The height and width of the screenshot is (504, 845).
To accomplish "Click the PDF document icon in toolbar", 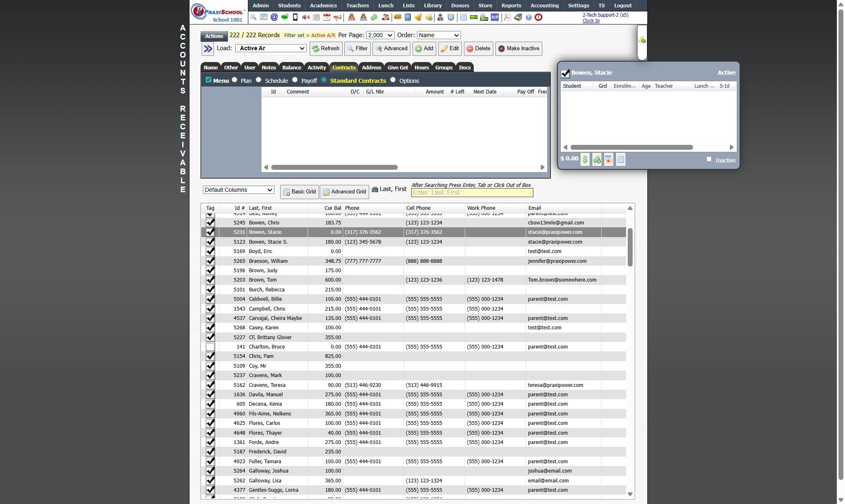I will 507,17.
